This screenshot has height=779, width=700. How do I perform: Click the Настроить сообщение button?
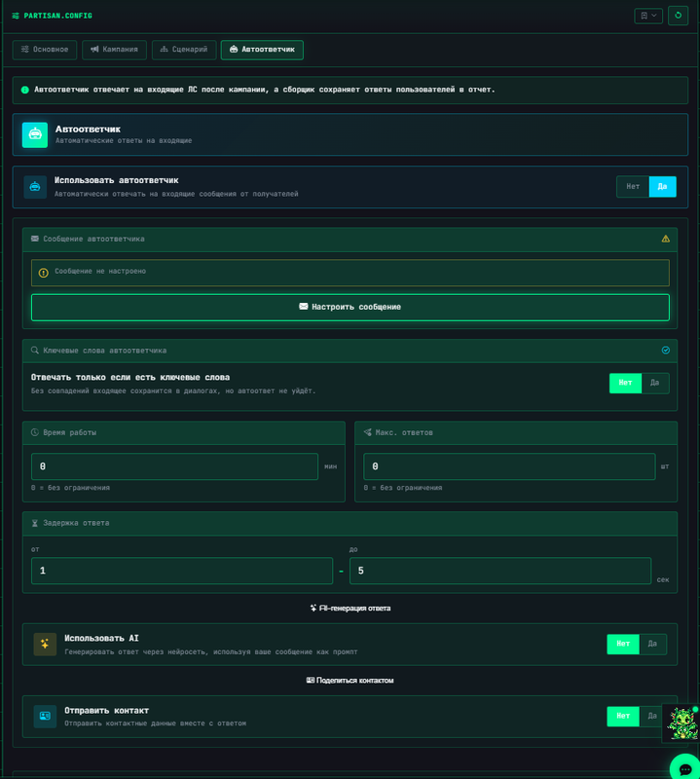[350, 308]
